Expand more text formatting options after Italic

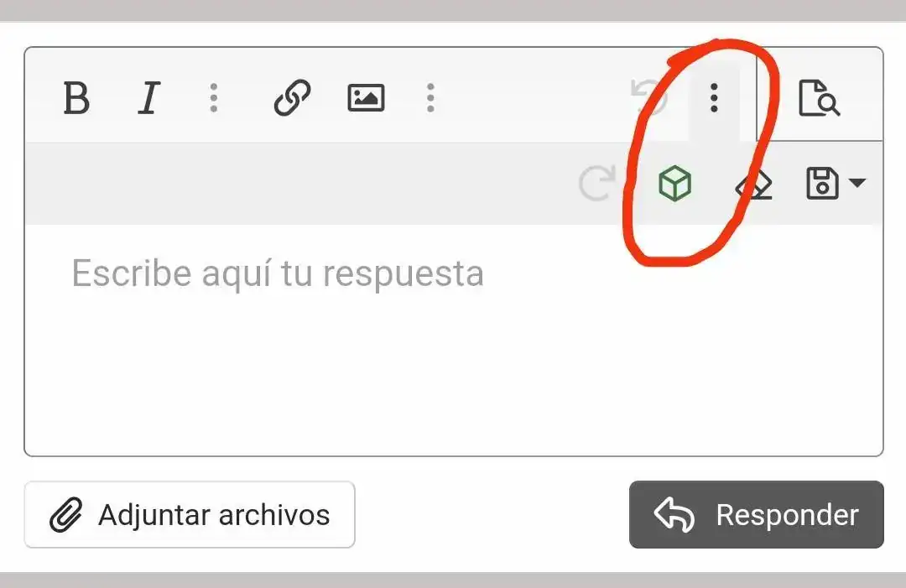tap(214, 97)
